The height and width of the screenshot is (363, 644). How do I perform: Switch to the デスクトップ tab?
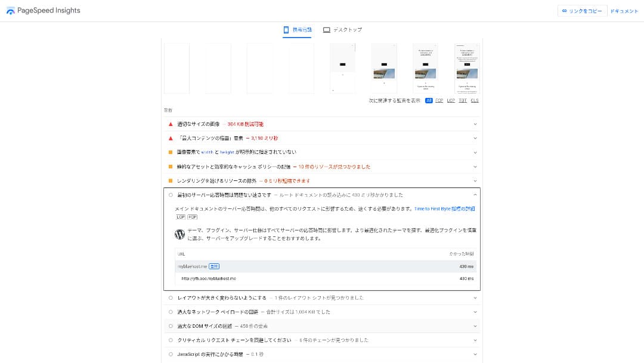(343, 30)
